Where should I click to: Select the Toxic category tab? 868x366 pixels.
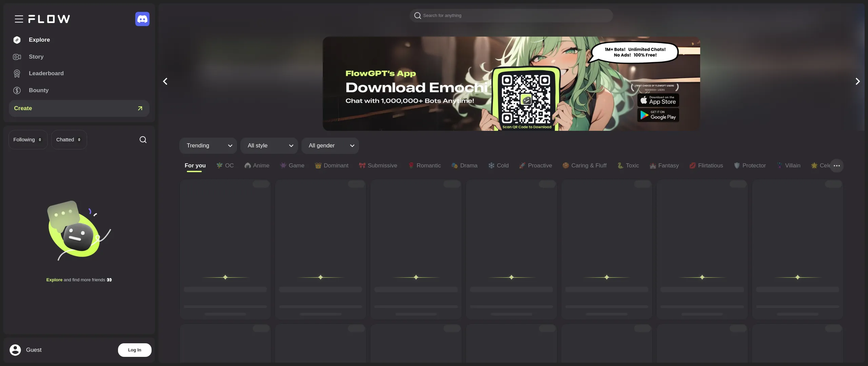[628, 166]
